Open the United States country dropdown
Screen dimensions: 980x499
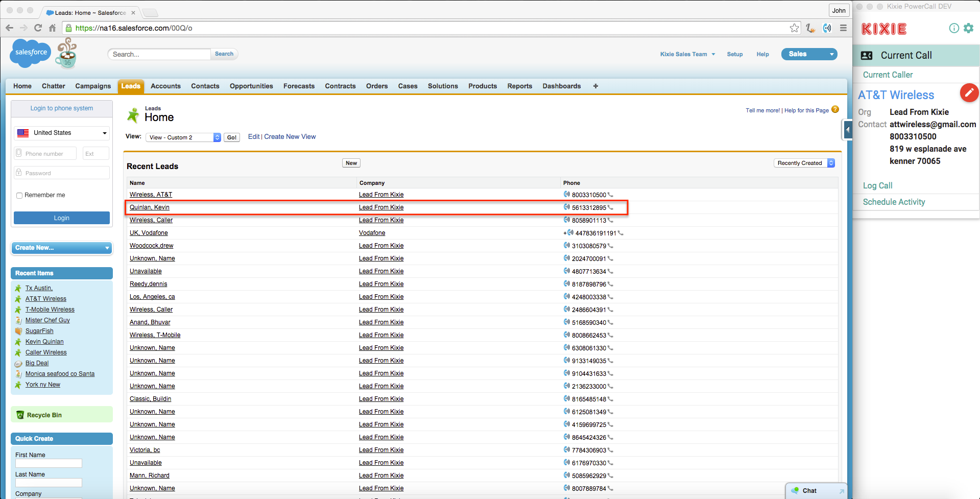coord(62,133)
